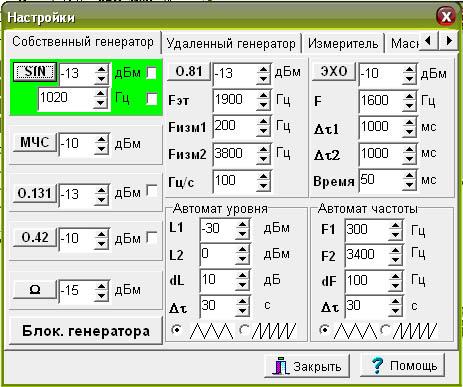The width and height of the screenshot is (463, 387).
Task: Open Помощь help button
Action: click(403, 366)
